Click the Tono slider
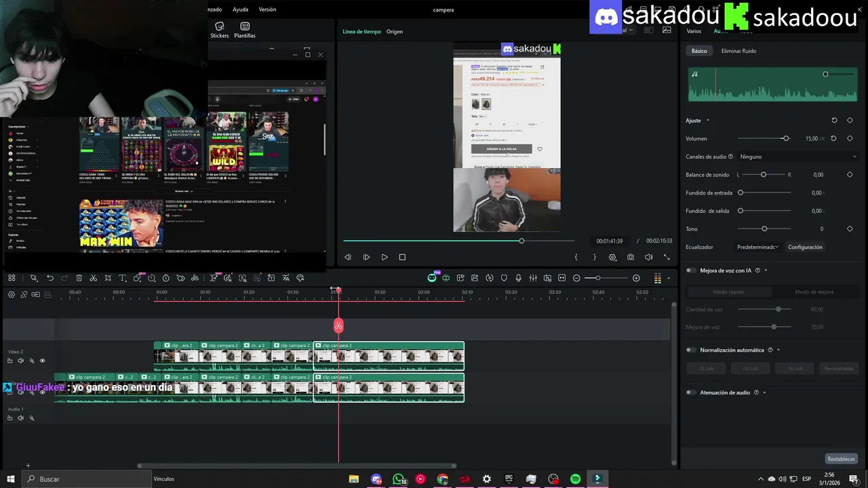Viewport: 868px width, 488px height. pos(764,229)
